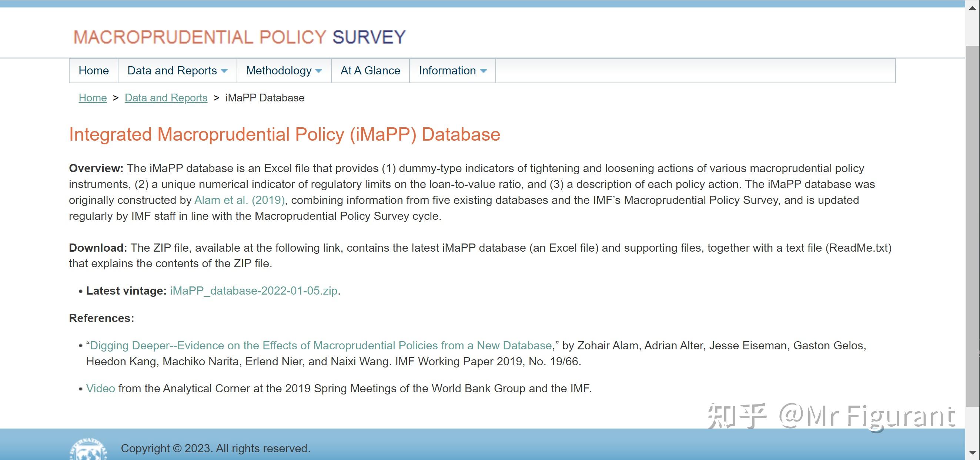Expand the Methodology menu dropdown arrow
The image size is (980, 460).
tap(319, 71)
